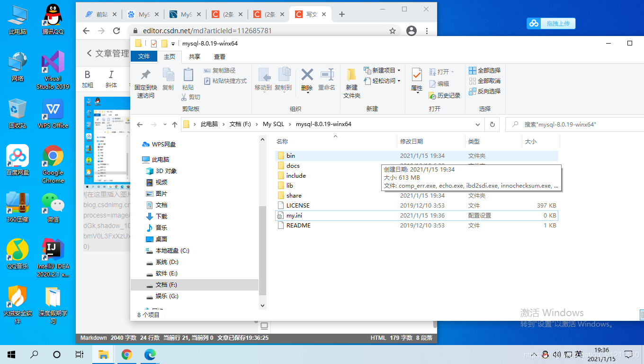Open Move to (移动到) ribbon button

(263, 80)
